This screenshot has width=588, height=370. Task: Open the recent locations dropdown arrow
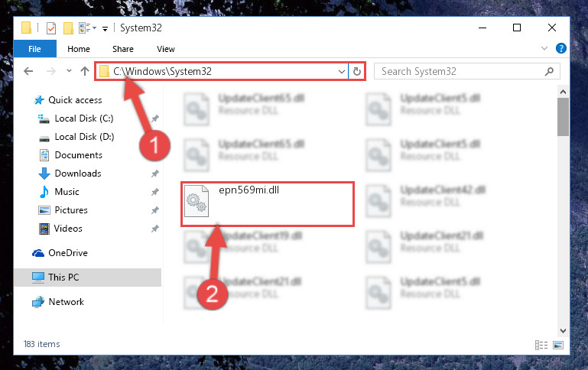pyautogui.click(x=69, y=70)
